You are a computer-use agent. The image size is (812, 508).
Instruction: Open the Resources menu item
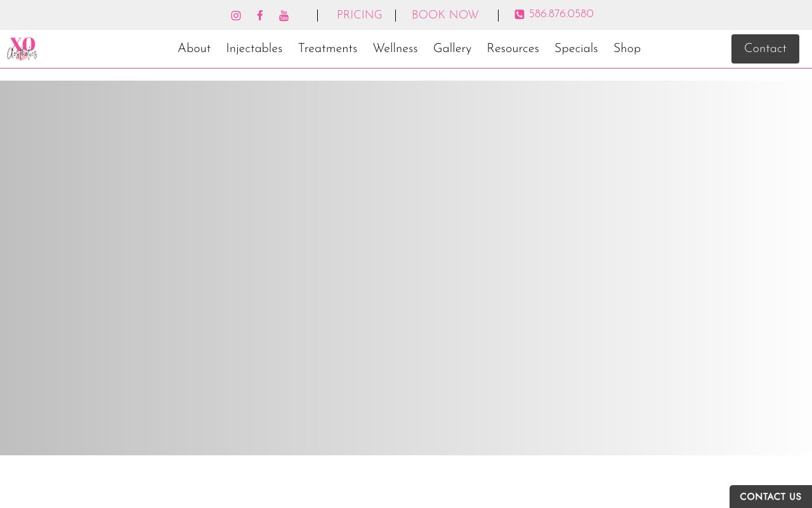[x=513, y=49]
